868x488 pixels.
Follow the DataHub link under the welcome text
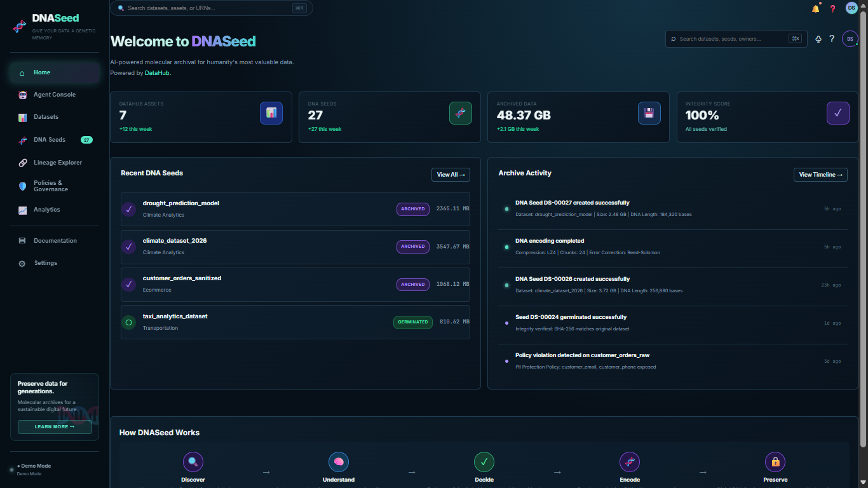(x=157, y=73)
